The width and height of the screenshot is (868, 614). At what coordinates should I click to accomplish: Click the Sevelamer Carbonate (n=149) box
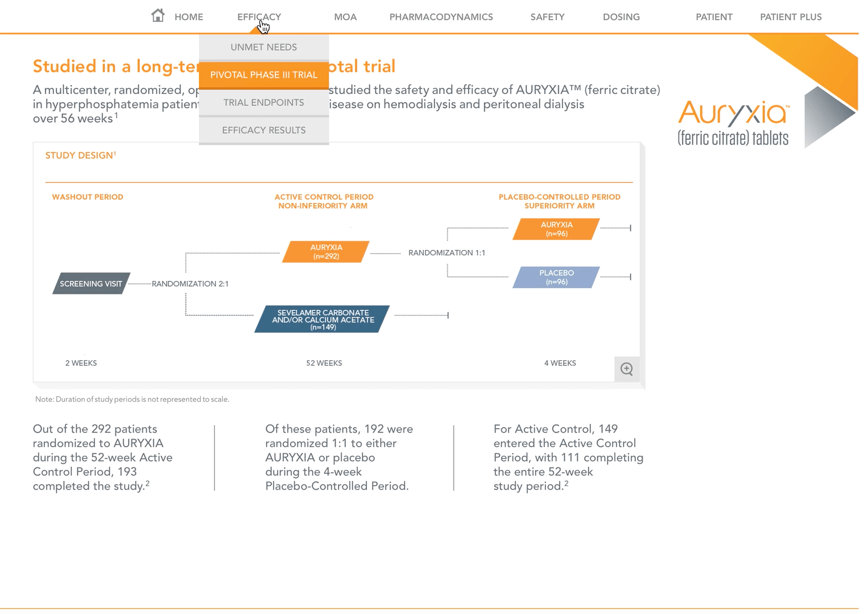323,320
